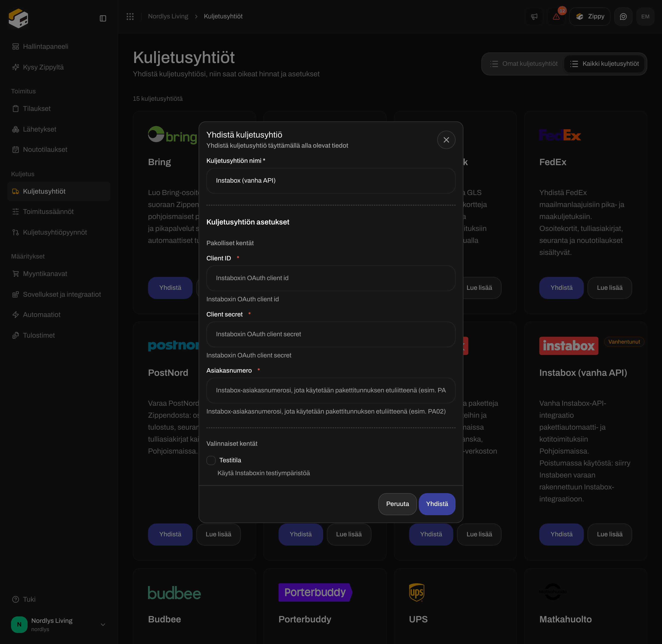Image resolution: width=662 pixels, height=644 pixels.
Task: Open Sovellukset ja integraatiot
Action: [x=59, y=294]
